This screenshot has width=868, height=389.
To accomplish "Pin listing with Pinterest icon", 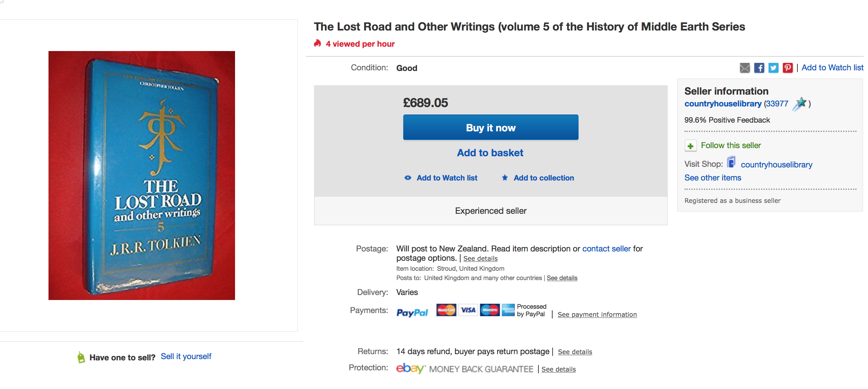I will [787, 68].
